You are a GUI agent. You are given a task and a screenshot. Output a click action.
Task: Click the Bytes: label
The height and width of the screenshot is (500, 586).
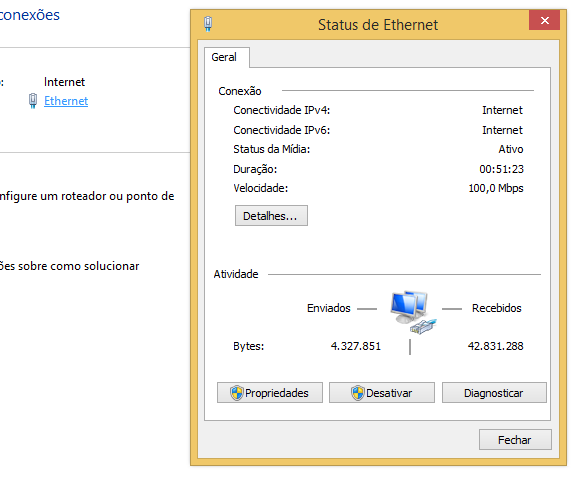(249, 346)
